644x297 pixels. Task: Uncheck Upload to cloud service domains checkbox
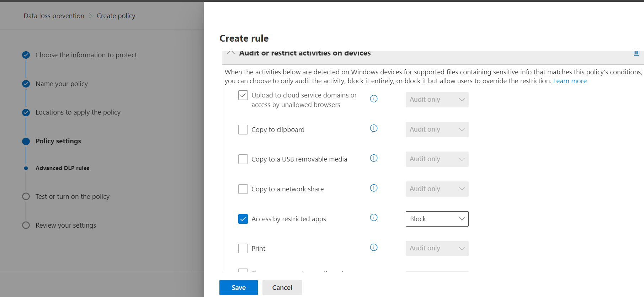pyautogui.click(x=243, y=95)
